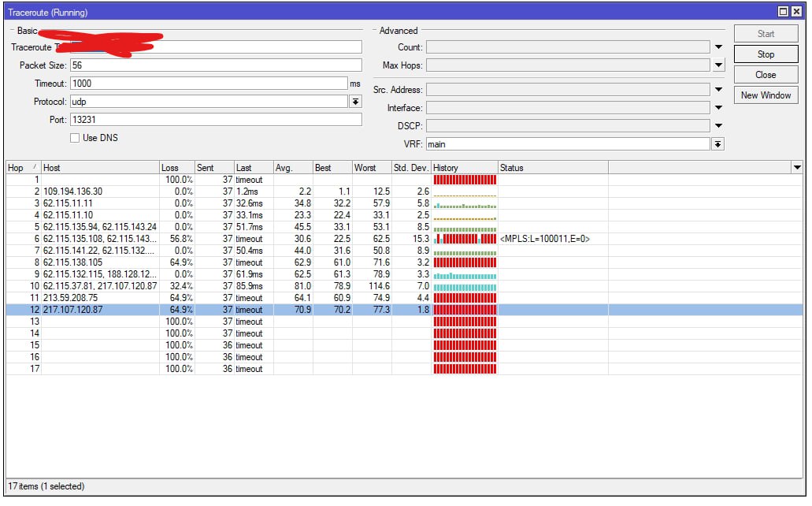Restore the Traceroute window size
This screenshot has height=506, width=812.
point(783,11)
